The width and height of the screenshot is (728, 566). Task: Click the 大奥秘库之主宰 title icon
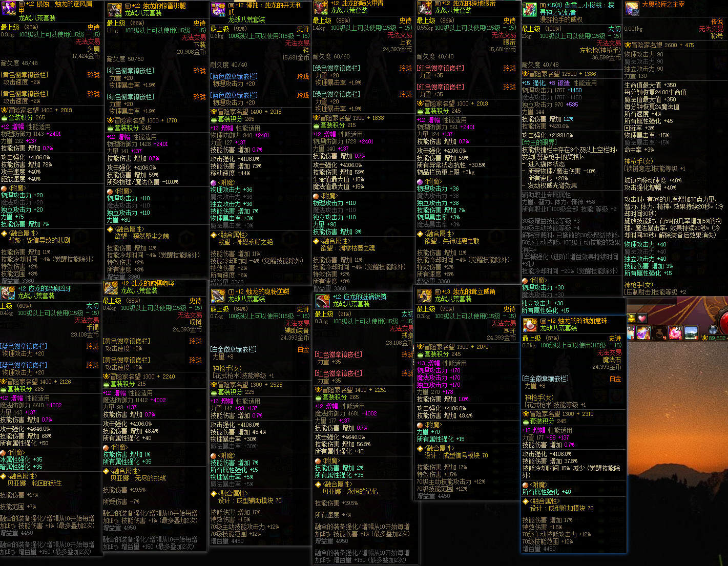click(632, 8)
